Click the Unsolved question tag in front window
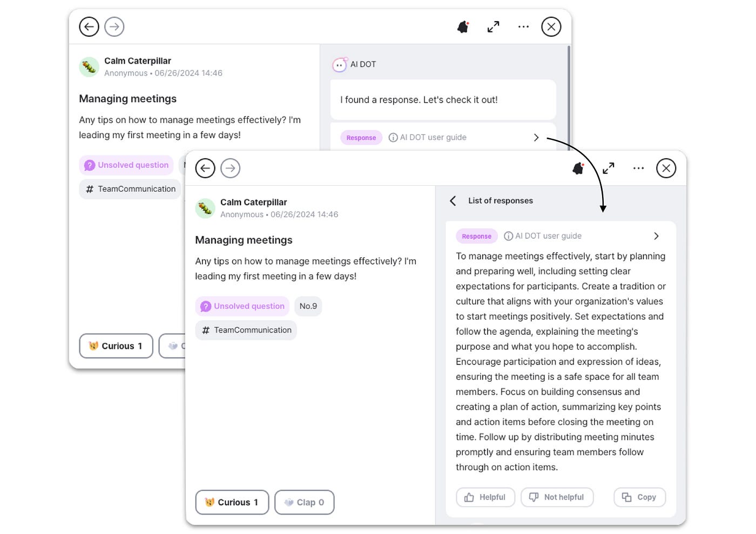This screenshot has height=534, width=756. pos(242,306)
